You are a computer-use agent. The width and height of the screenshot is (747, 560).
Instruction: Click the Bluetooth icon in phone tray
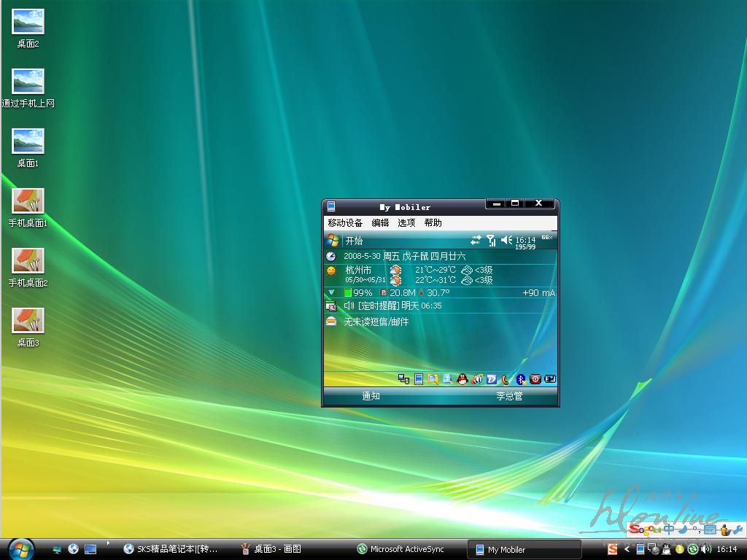coord(521,379)
